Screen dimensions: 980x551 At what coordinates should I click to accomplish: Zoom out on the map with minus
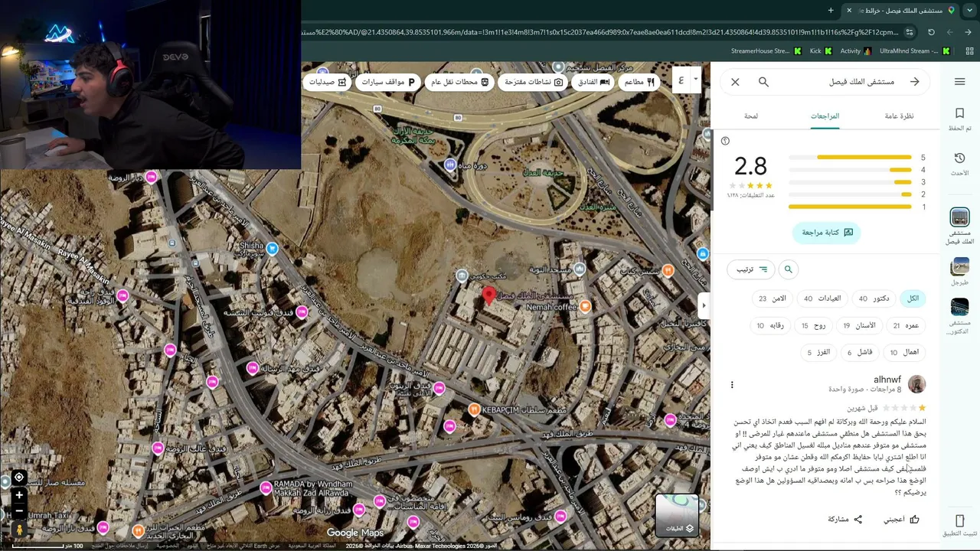click(19, 511)
